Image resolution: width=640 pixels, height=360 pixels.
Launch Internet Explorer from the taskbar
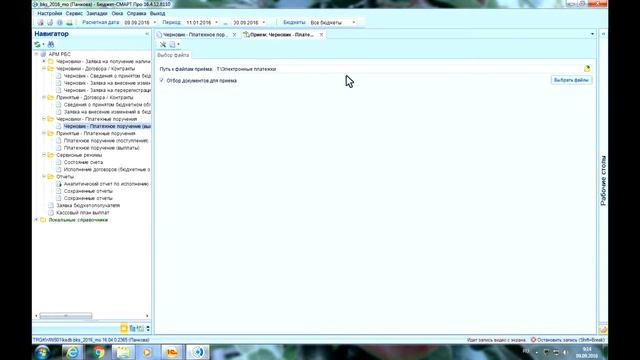(x=73, y=352)
